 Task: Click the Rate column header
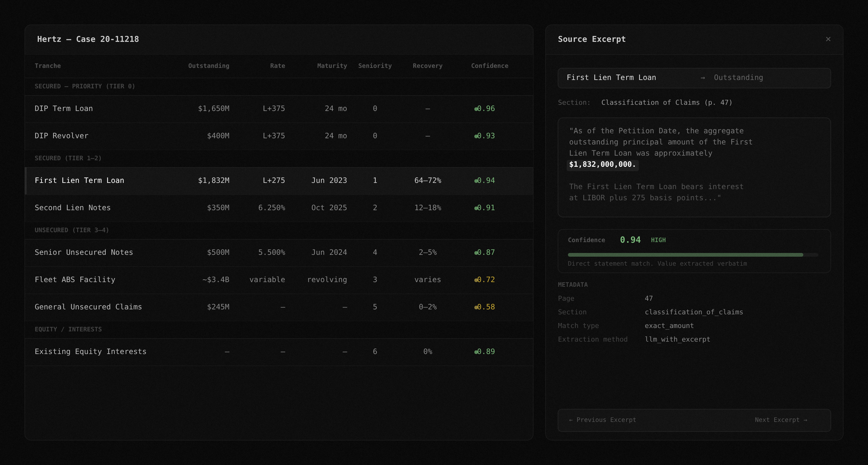pyautogui.click(x=277, y=66)
